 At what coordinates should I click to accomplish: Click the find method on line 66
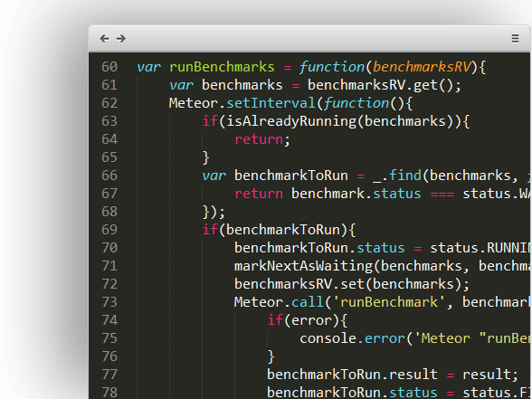pyautogui.click(x=404, y=176)
